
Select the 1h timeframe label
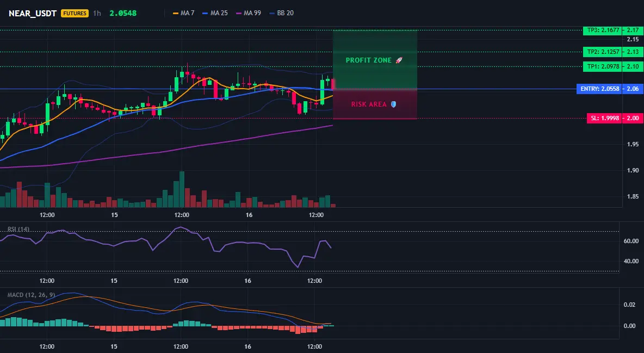click(97, 13)
